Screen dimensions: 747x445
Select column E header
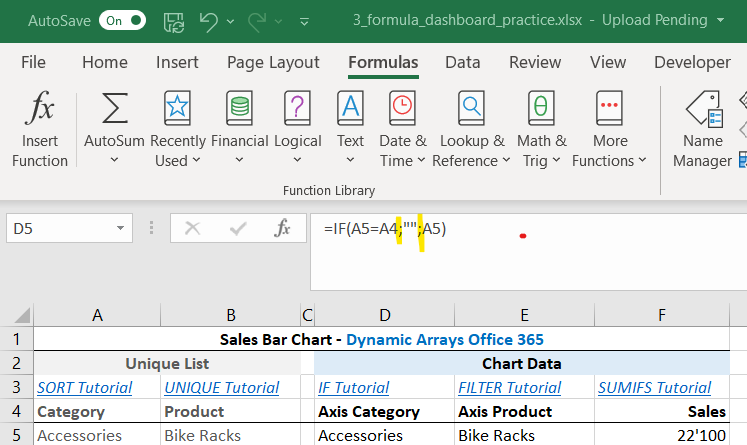pyautogui.click(x=525, y=315)
